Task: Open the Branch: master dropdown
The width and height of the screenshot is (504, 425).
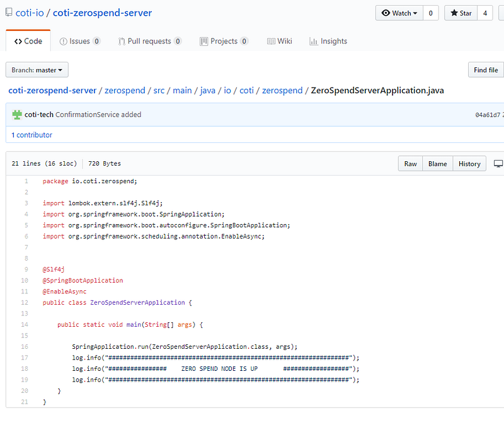Action: (x=37, y=70)
